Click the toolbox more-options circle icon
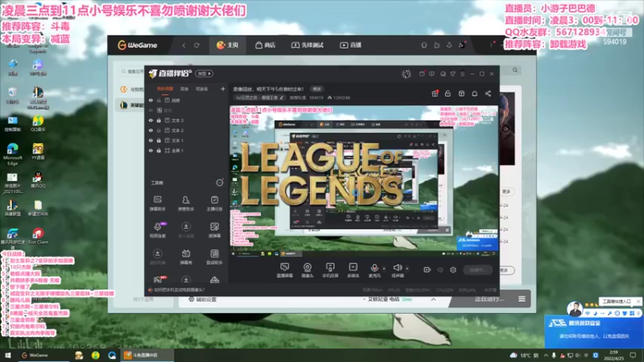 [x=220, y=183]
